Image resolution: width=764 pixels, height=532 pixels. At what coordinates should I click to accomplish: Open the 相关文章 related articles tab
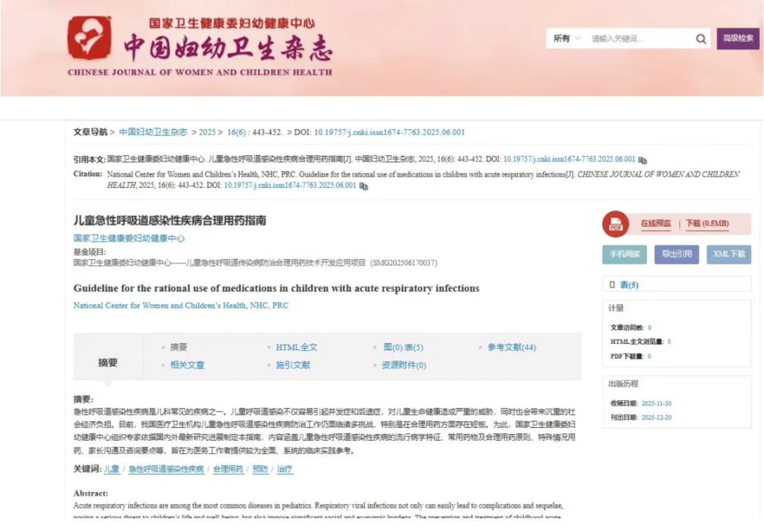pyautogui.click(x=187, y=365)
